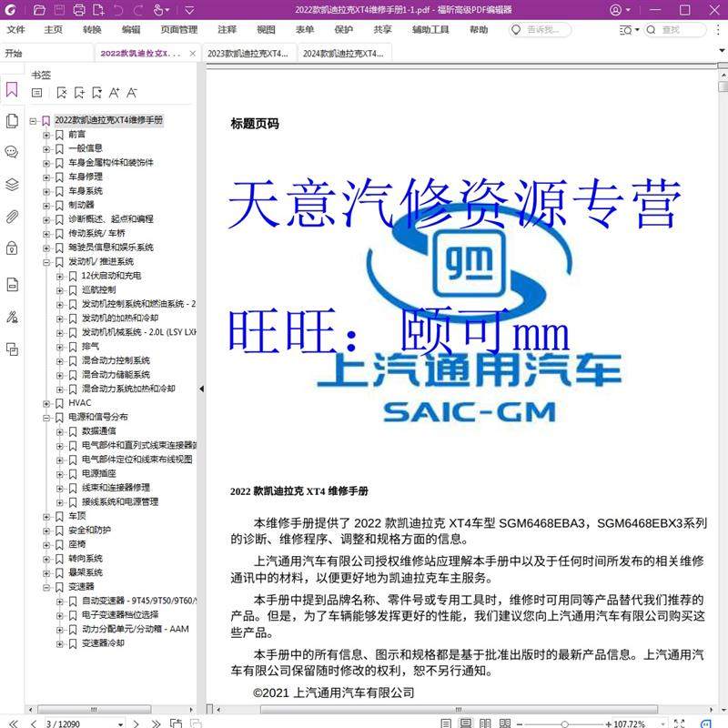Click the Add bookmark icon
This screenshot has width=728, height=728.
point(80,92)
